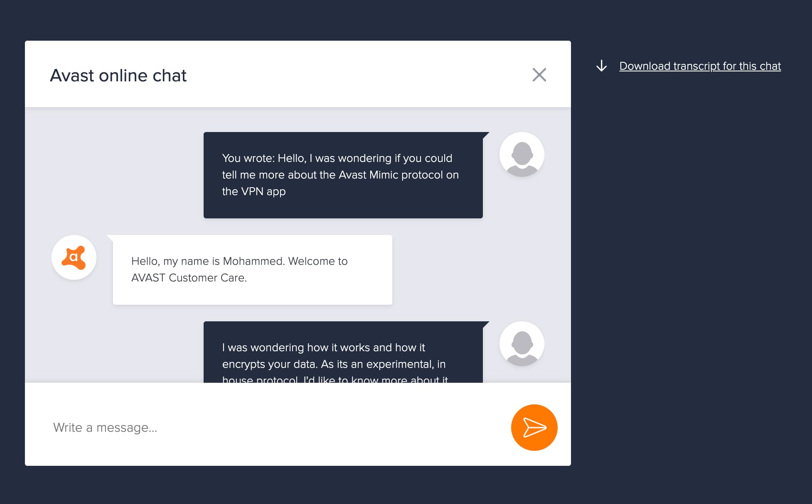812x504 pixels.
Task: Click the download arrow icon near transcript link
Action: click(x=601, y=66)
